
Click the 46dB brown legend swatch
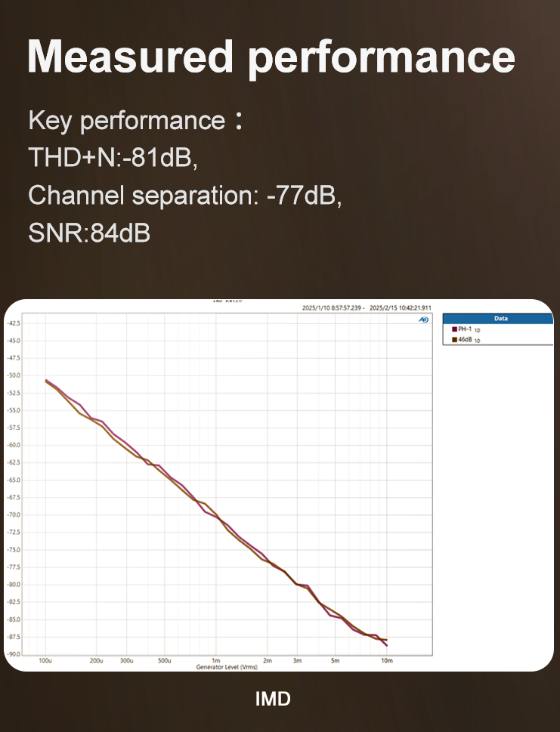[x=454, y=340]
